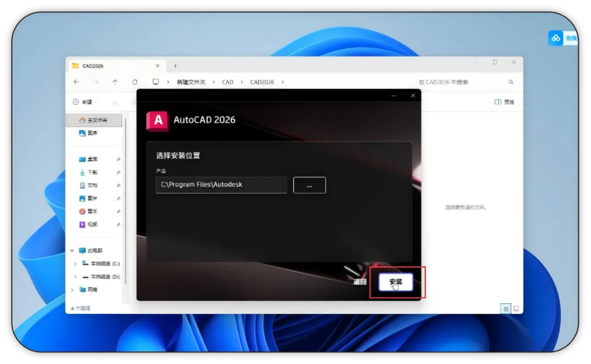The height and width of the screenshot is (364, 591).
Task: Unpin 文档 using its pin icon
Action: tap(118, 186)
